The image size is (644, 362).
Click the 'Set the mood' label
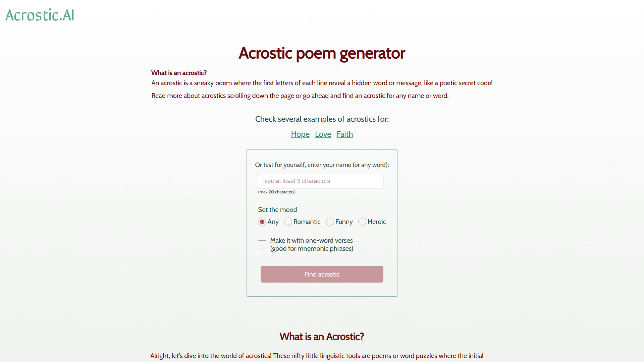point(277,209)
